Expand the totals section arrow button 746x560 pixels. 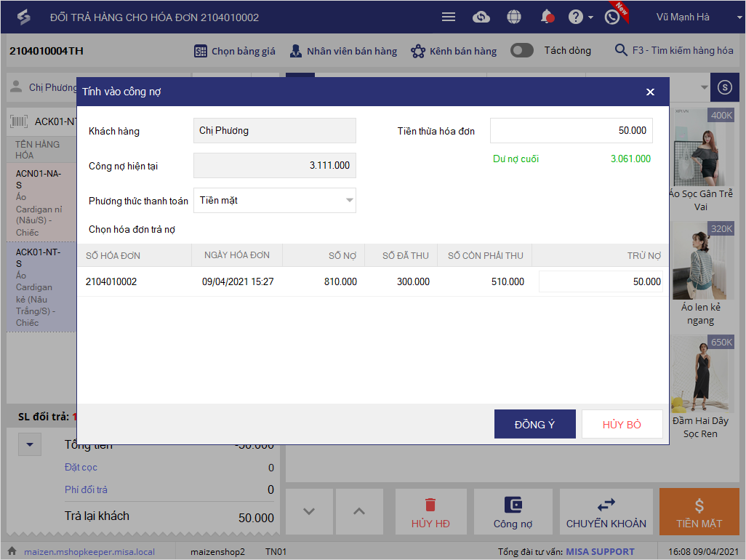pyautogui.click(x=30, y=444)
